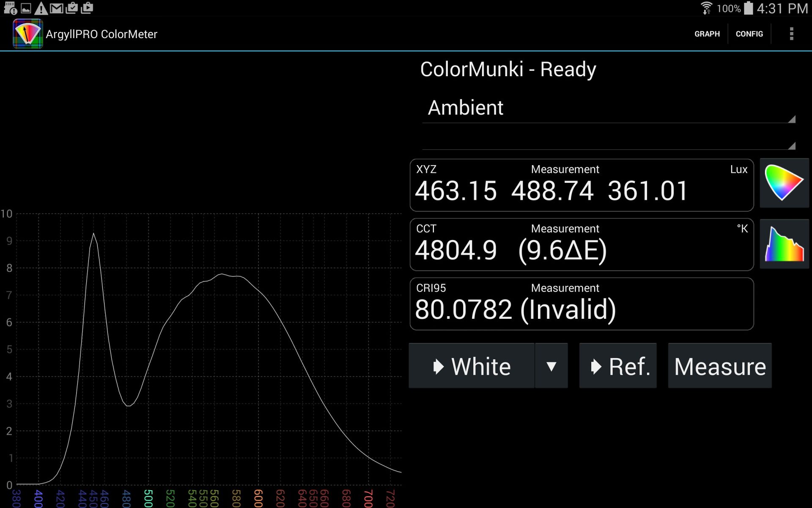Image resolution: width=812 pixels, height=508 pixels.
Task: Expand the White button dropdown arrow
Action: [x=551, y=366]
